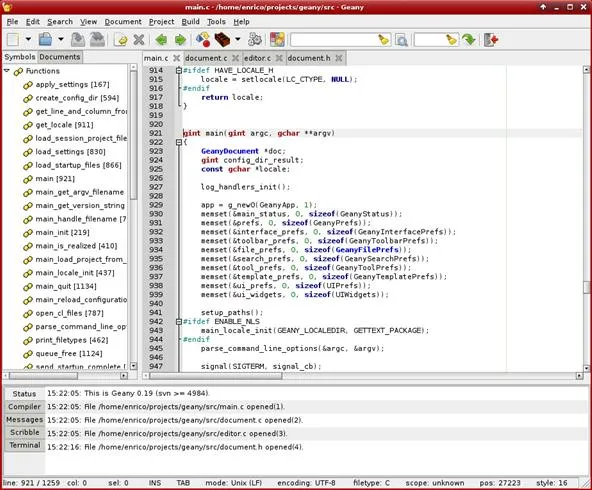Open dropdown arrow next to Open
The width and height of the screenshot is (592, 490).
(60, 39)
